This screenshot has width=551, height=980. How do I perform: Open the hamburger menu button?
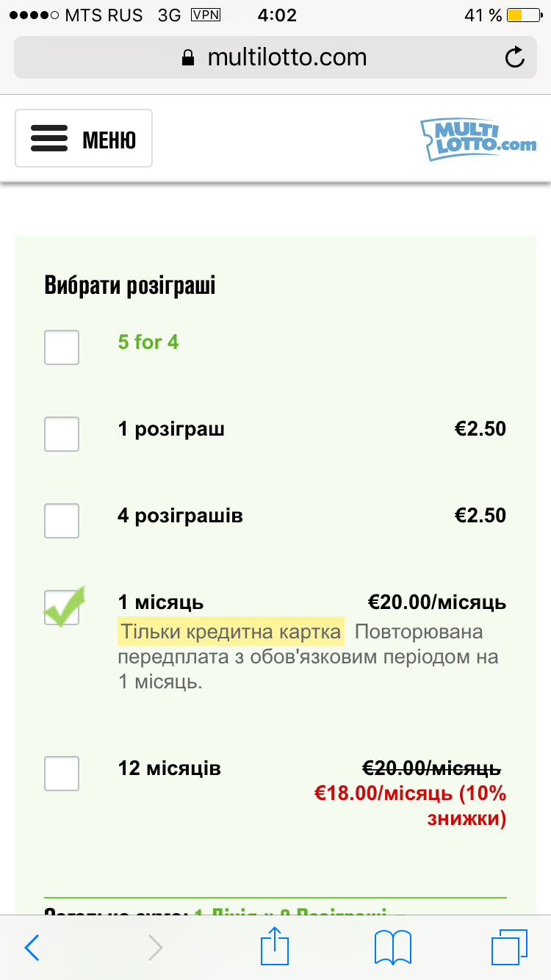(84, 138)
